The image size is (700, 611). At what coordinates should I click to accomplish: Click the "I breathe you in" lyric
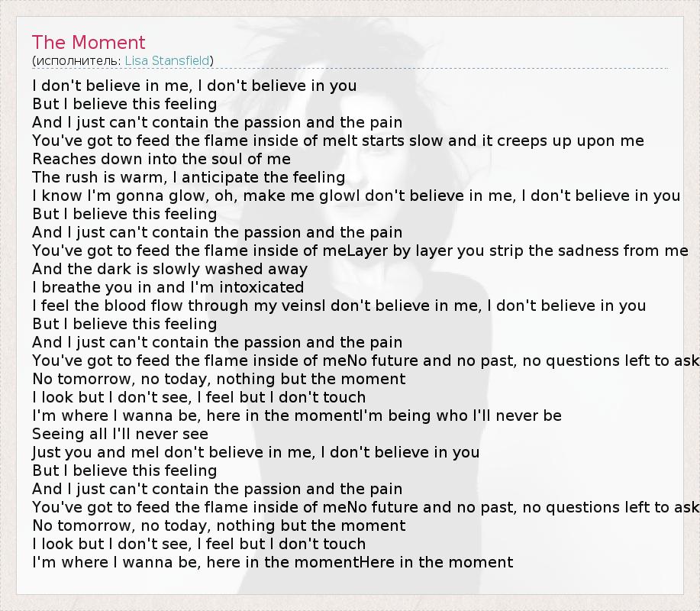[x=168, y=287]
